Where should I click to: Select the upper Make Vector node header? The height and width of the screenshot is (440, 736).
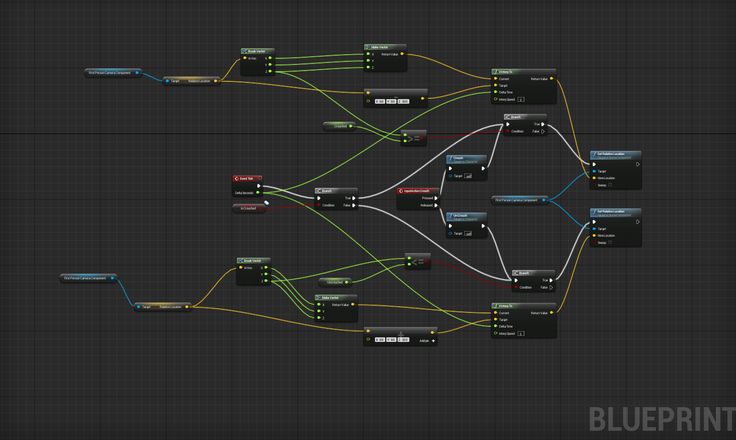point(385,47)
